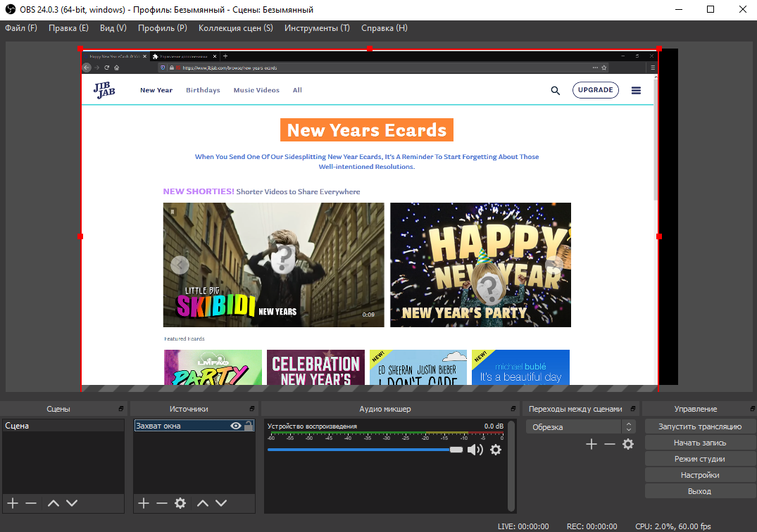Click the LIVE: 00:00:00 status text
Image resolution: width=757 pixels, height=532 pixels.
click(x=523, y=526)
